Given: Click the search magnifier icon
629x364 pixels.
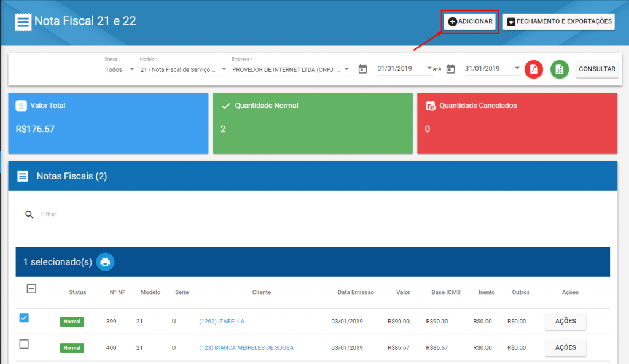Looking at the screenshot, I should (29, 214).
